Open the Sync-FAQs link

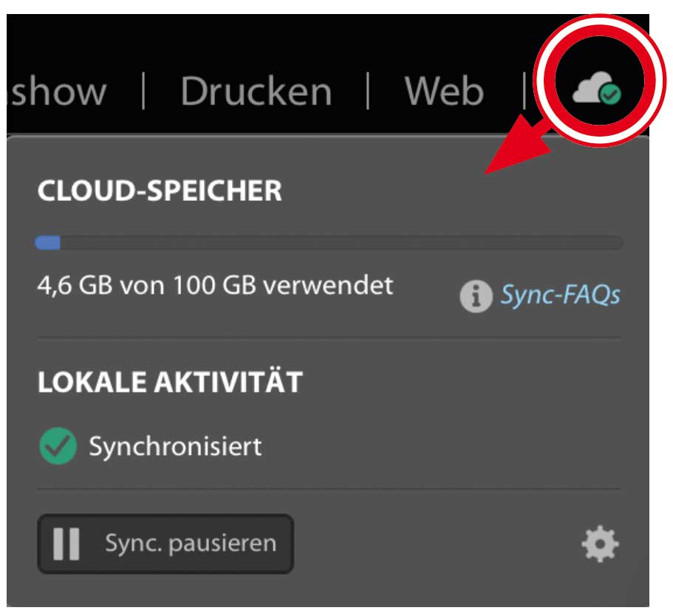tap(560, 295)
